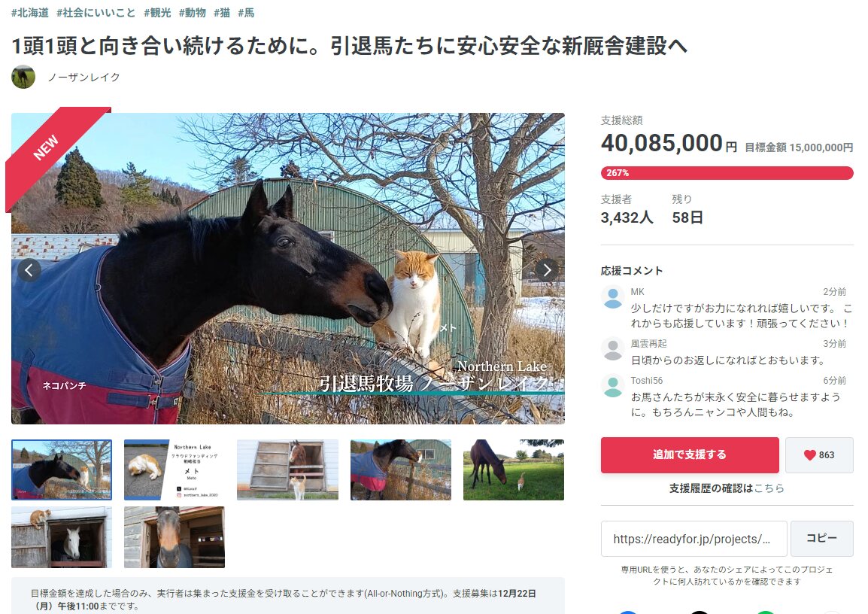Go to the previous carousel image

tap(29, 269)
